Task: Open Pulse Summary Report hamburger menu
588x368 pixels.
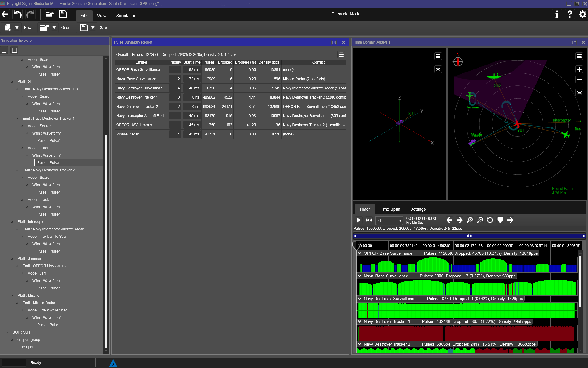Action: (341, 55)
